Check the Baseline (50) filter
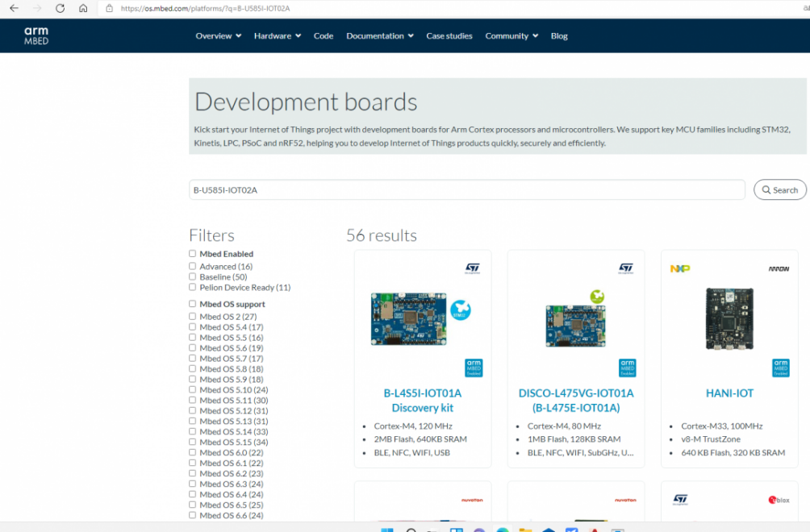Viewport: 810px width, 532px height. coord(192,276)
